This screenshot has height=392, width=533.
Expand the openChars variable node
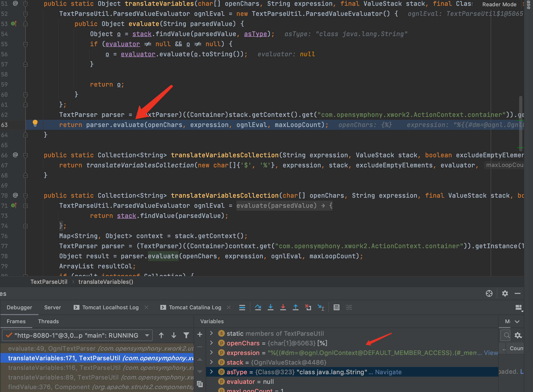(211, 343)
